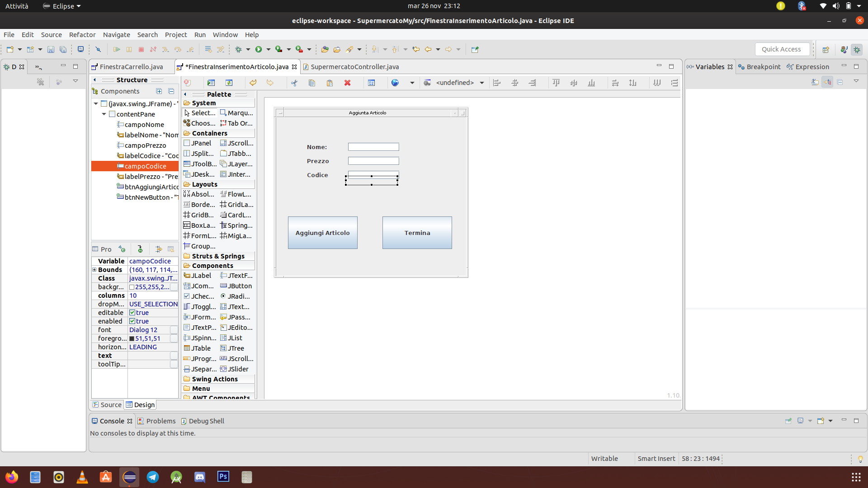868x488 pixels.
Task: Collapse the Layouts palette category
Action: (218, 184)
